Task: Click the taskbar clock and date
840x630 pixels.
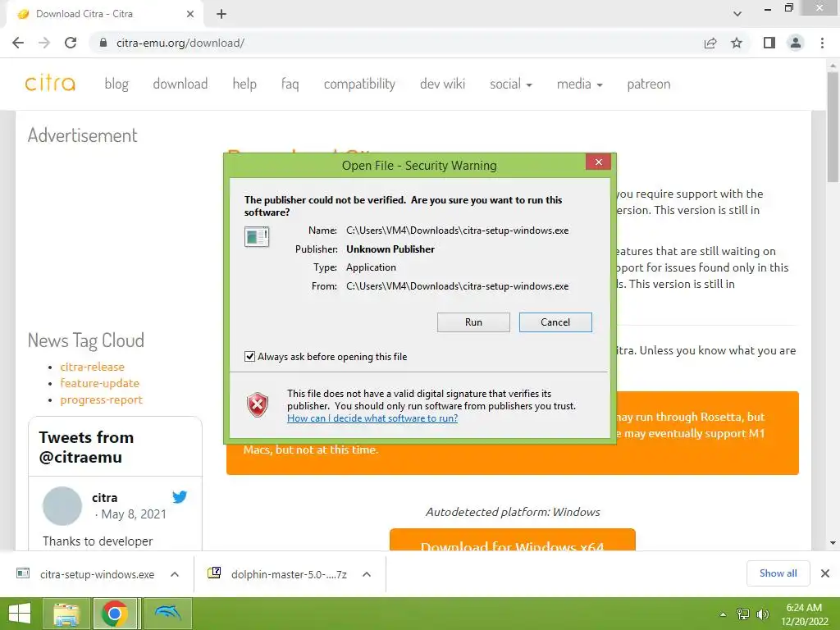Action: point(804,614)
